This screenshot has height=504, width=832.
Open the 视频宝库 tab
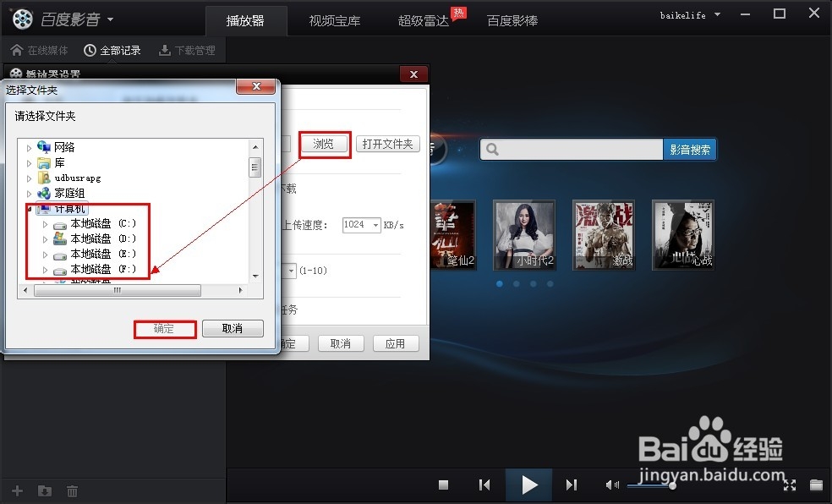pos(335,20)
